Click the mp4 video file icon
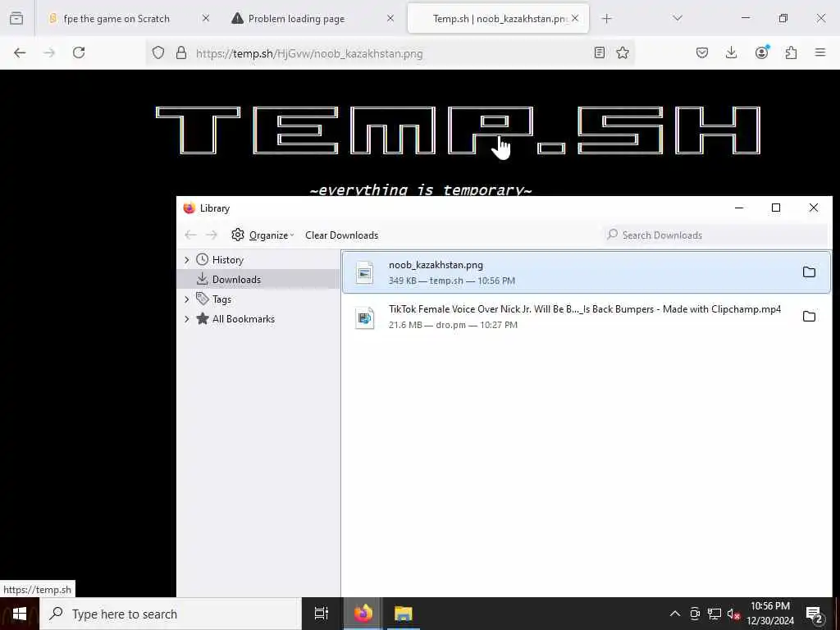The image size is (840, 630). tap(365, 317)
